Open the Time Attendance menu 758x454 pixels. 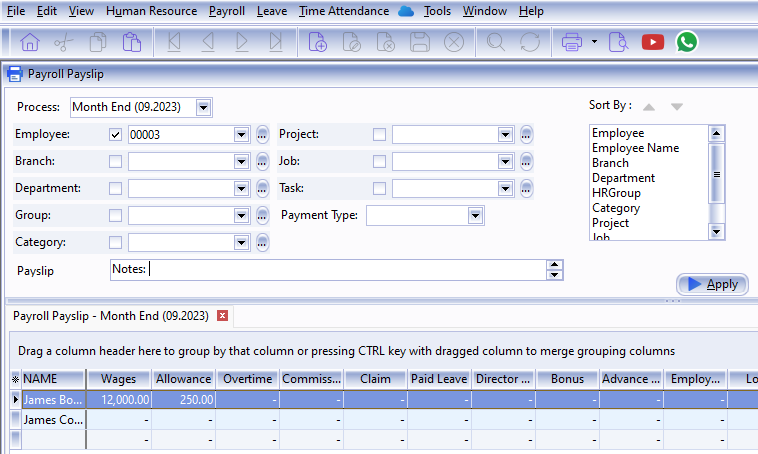point(344,11)
